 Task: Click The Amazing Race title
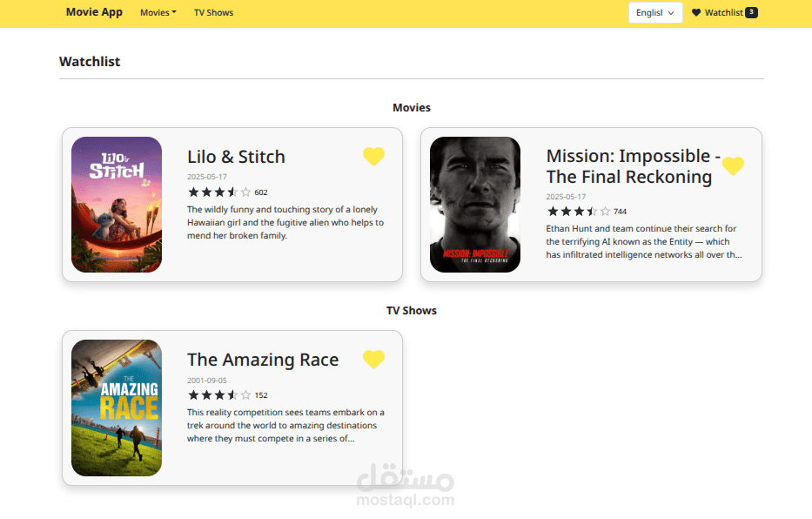[263, 360]
